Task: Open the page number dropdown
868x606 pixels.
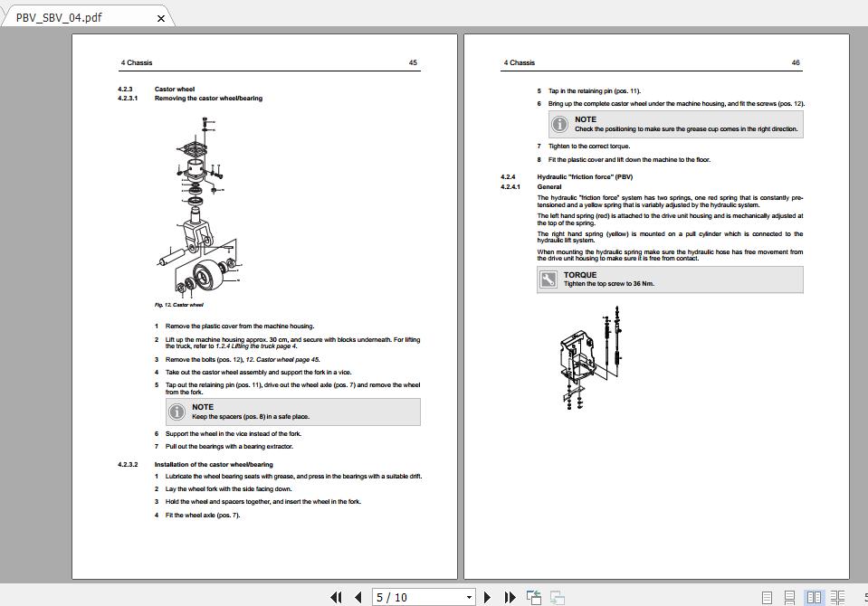Action: (469, 597)
